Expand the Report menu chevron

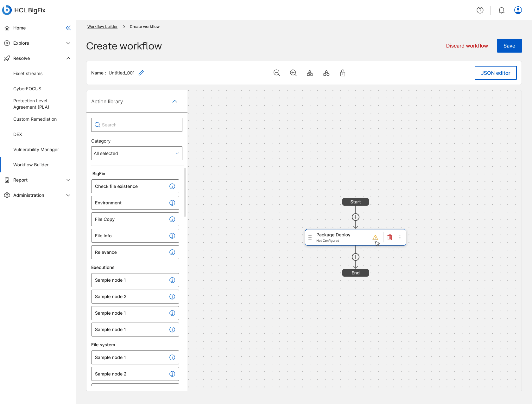[68, 180]
